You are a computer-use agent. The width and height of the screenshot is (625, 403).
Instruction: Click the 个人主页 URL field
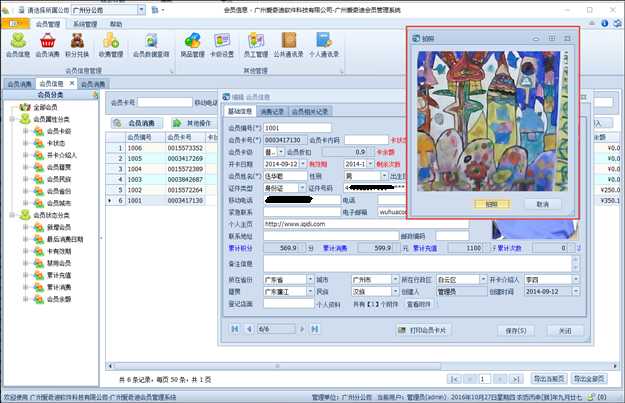coord(366,224)
